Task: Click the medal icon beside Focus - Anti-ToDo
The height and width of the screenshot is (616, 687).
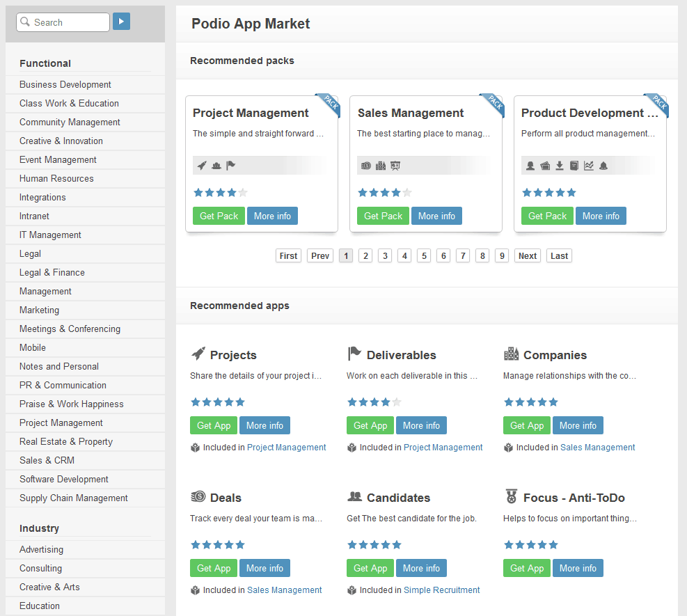Action: tap(511, 497)
